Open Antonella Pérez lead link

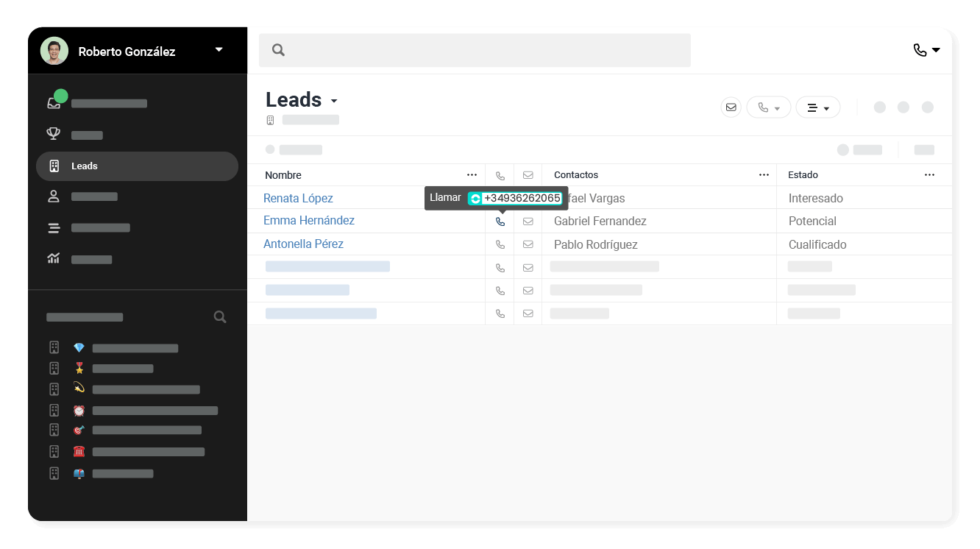pyautogui.click(x=303, y=244)
